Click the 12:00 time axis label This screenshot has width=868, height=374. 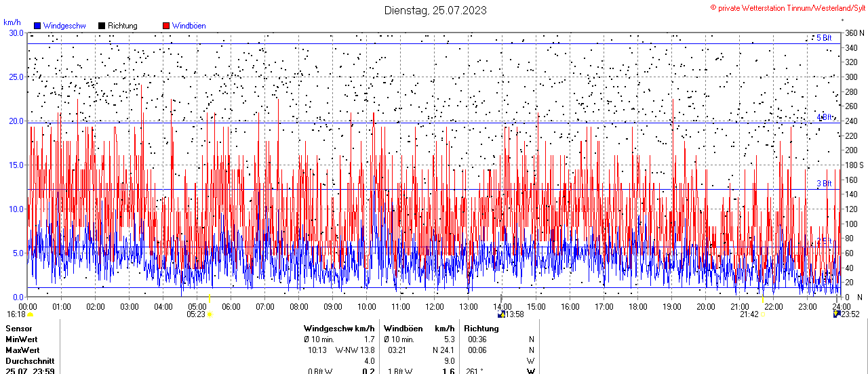click(x=435, y=306)
